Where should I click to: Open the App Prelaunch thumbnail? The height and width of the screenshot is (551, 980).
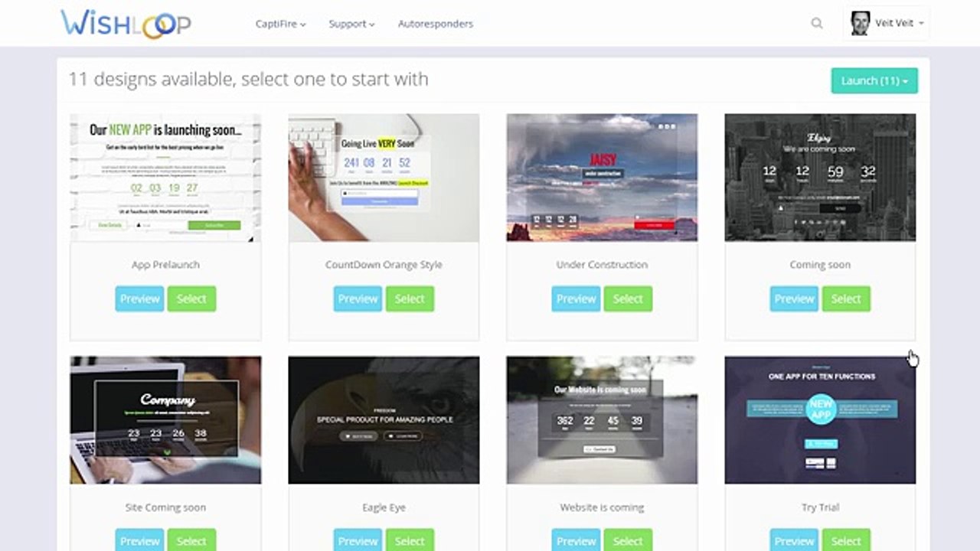pos(165,178)
